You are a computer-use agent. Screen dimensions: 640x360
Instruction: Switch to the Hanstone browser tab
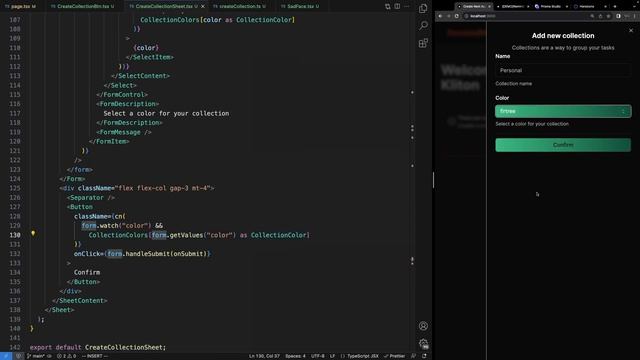(587, 7)
